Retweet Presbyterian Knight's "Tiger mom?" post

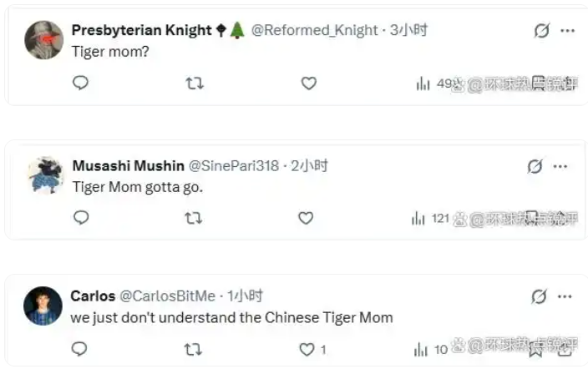tap(194, 83)
